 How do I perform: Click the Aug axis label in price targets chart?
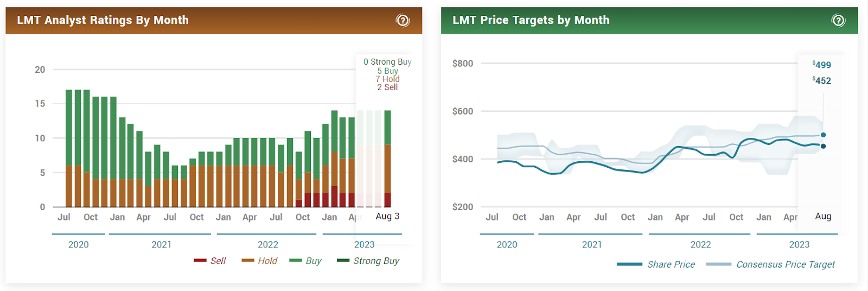(823, 216)
